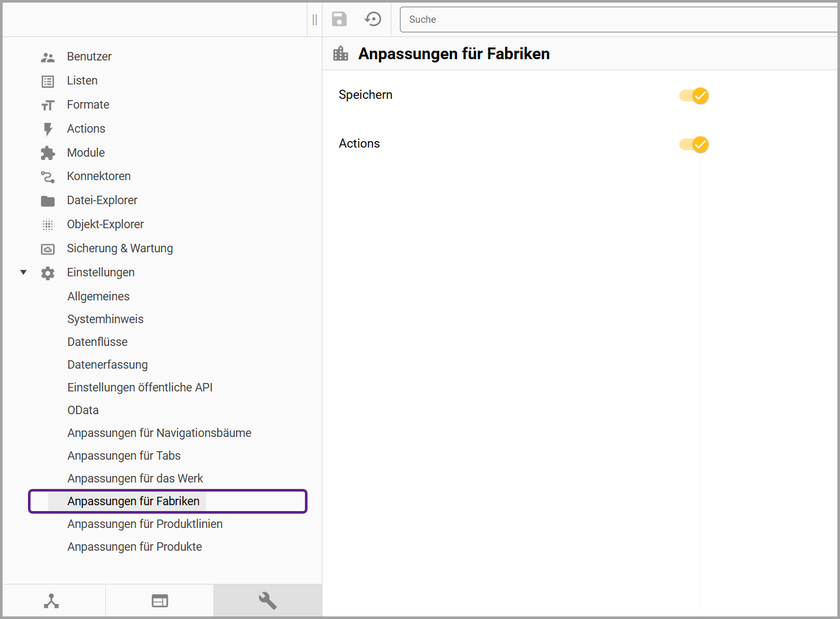840x619 pixels.
Task: Click the save disk icon in toolbar
Action: click(x=339, y=19)
